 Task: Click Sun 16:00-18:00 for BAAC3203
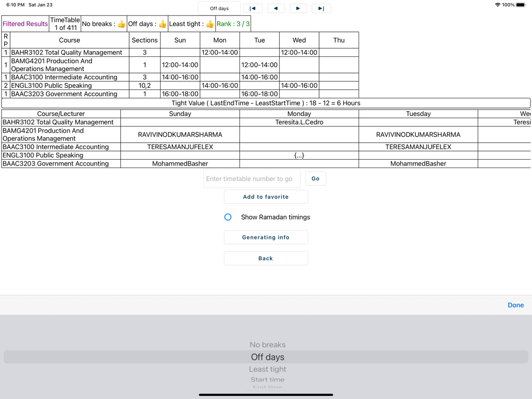(180, 94)
